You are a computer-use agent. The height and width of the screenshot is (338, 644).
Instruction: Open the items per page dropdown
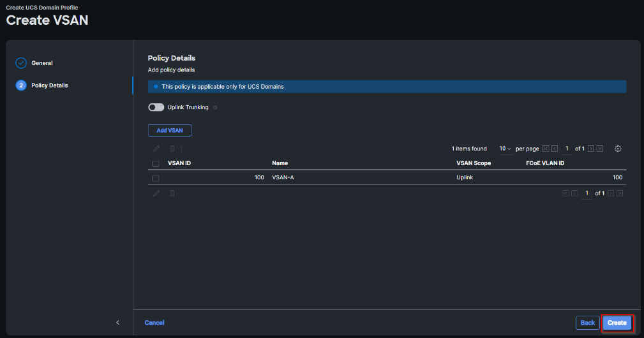(x=505, y=149)
